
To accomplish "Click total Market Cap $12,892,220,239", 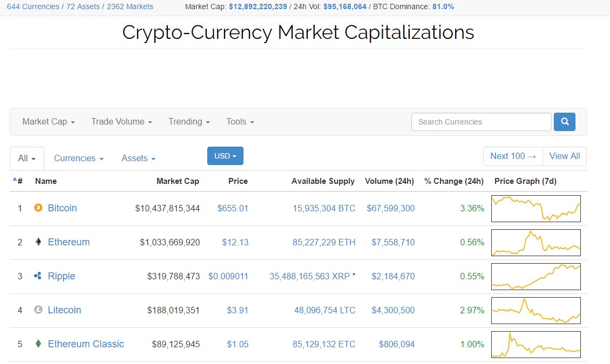I will click(258, 6).
